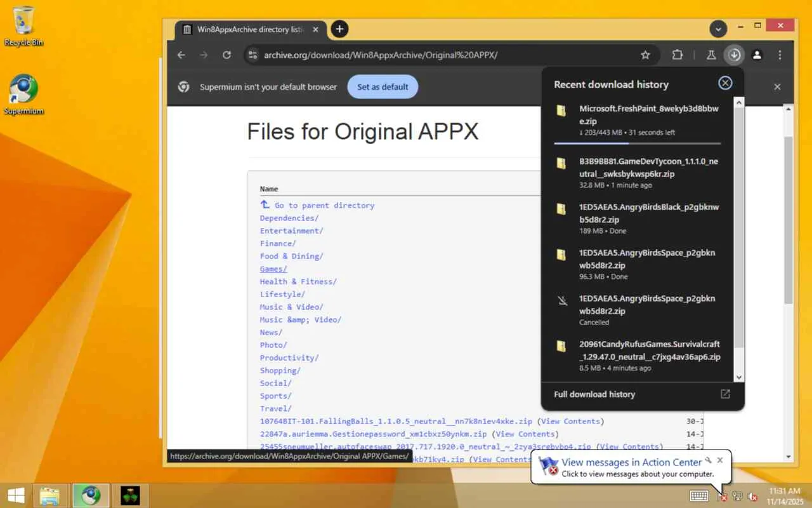Screen dimensions: 812x508
Task: Click the FreshPaint download progress bar
Action: 637,144
